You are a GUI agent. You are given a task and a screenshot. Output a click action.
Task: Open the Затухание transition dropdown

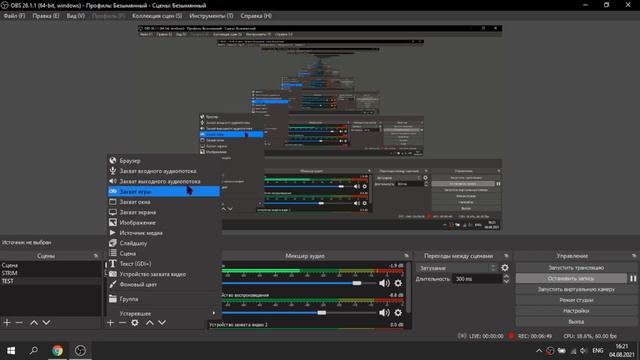pos(457,268)
